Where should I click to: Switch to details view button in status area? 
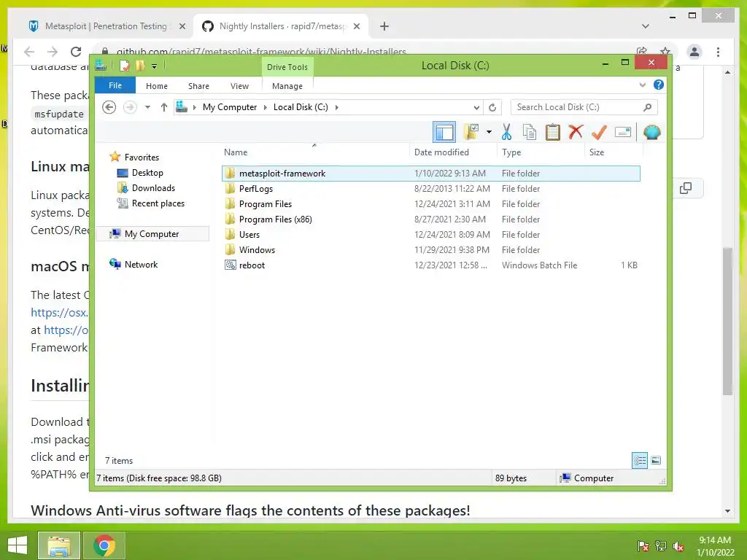(639, 460)
